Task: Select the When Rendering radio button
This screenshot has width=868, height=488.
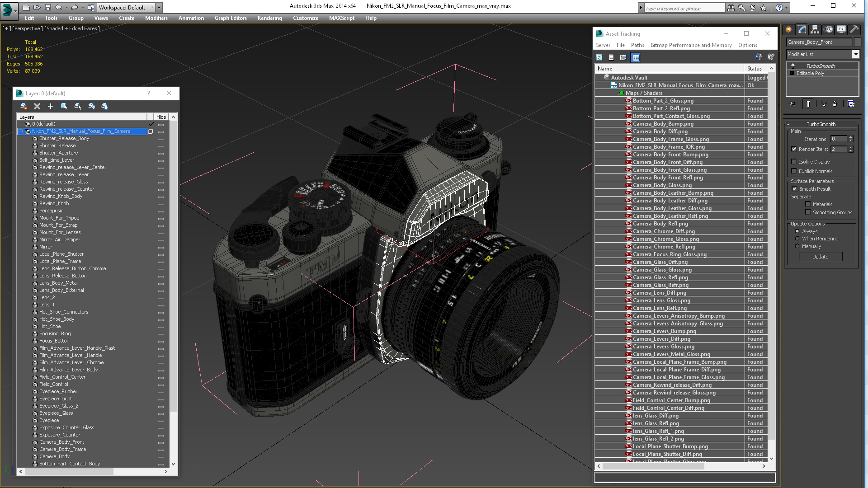Action: [797, 239]
